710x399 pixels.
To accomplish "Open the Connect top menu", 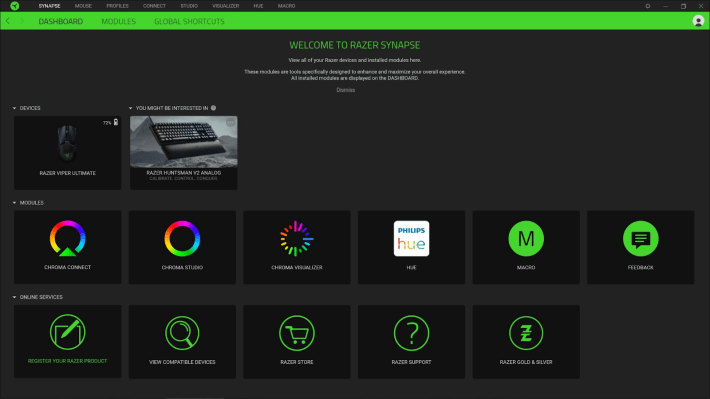I will click(154, 6).
